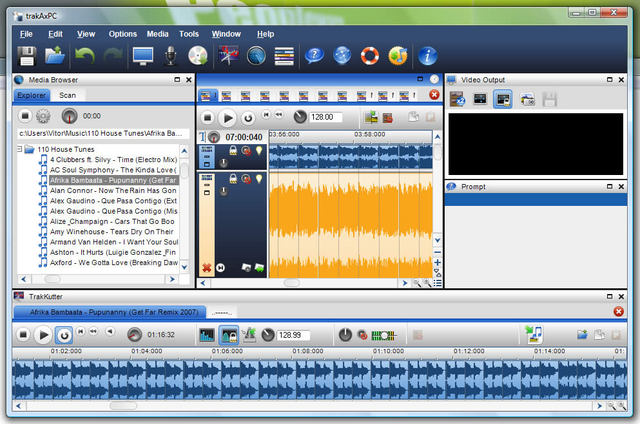Toggle loop playback in TrakKutter
The width and height of the screenshot is (640, 424).
(x=64, y=335)
